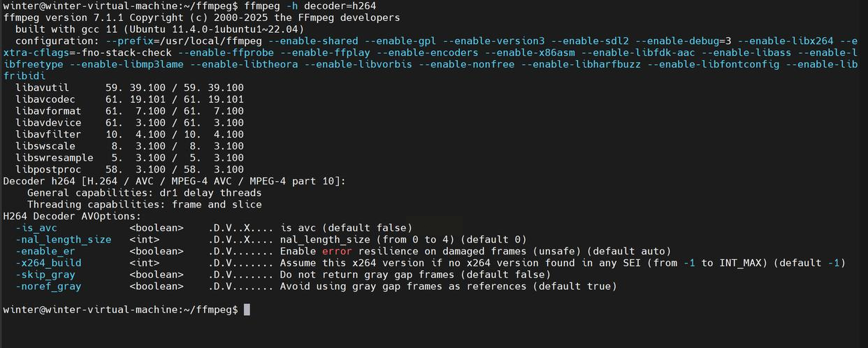Click the 'Threading capabilities' line

145,204
